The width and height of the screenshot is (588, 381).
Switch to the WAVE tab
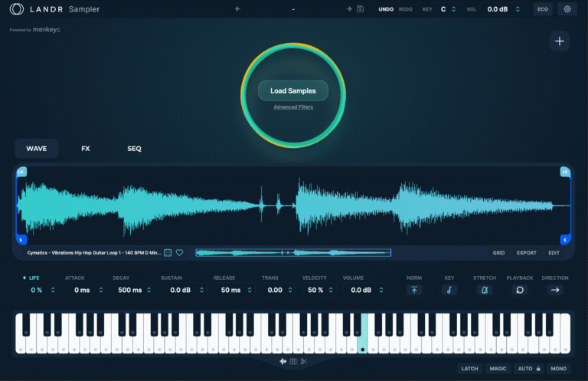coord(37,149)
